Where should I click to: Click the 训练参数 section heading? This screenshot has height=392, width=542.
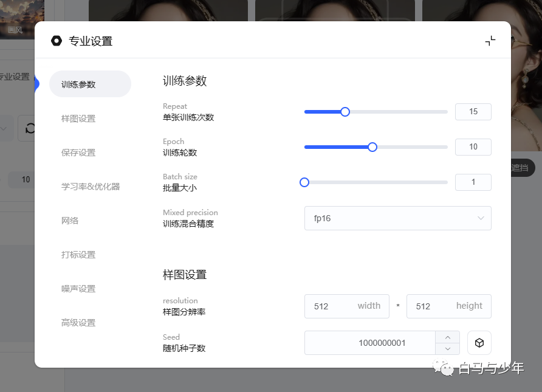[185, 81]
